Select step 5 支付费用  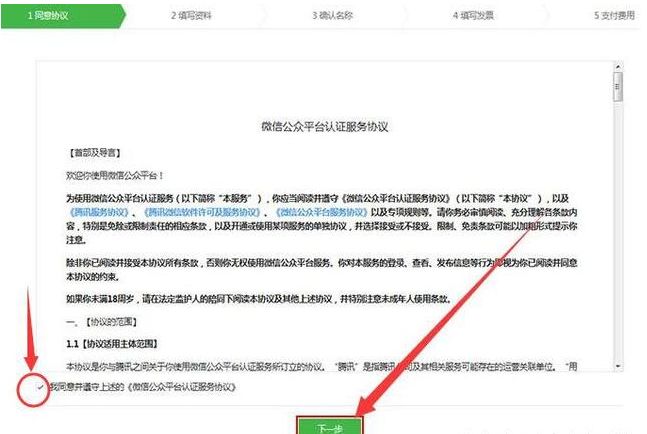614,16
